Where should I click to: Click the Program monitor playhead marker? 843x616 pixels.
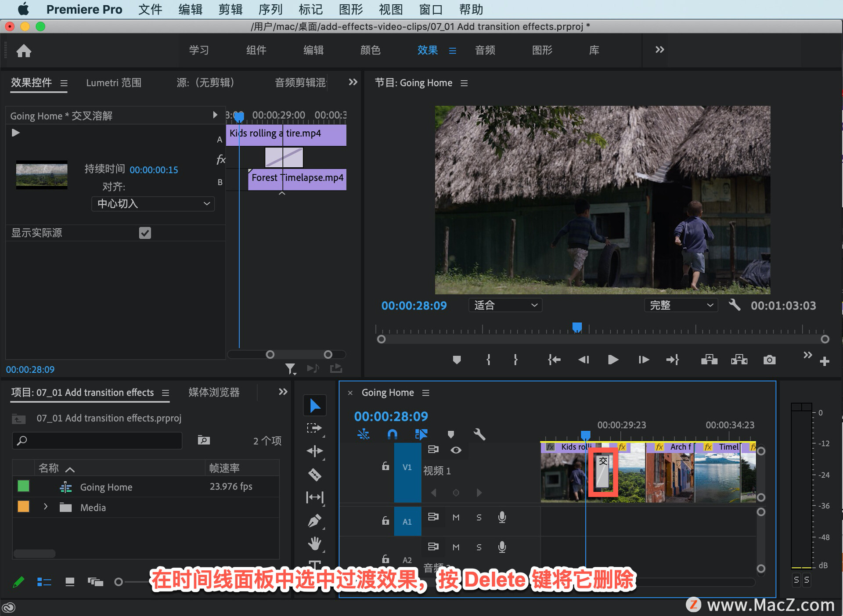pyautogui.click(x=577, y=327)
